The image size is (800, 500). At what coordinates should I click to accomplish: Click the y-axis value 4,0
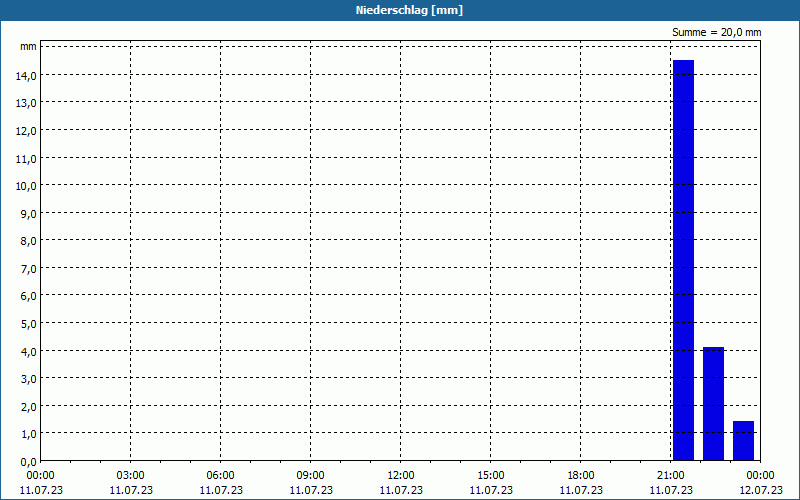point(29,352)
